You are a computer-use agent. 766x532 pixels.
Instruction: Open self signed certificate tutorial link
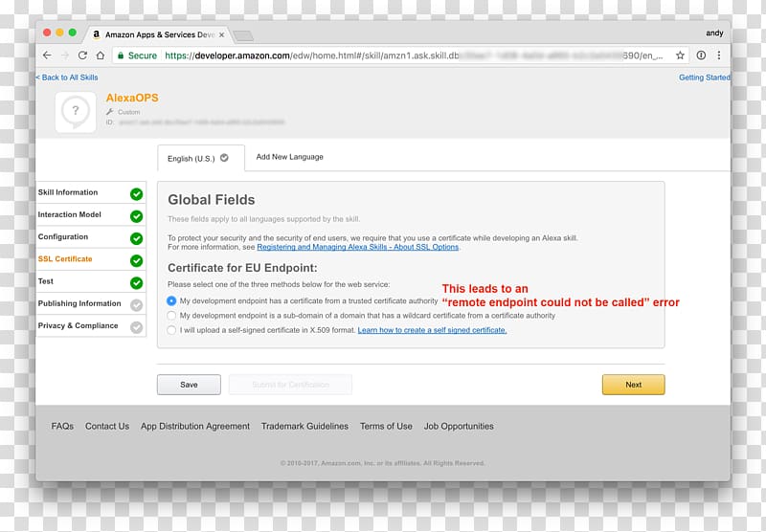click(432, 330)
